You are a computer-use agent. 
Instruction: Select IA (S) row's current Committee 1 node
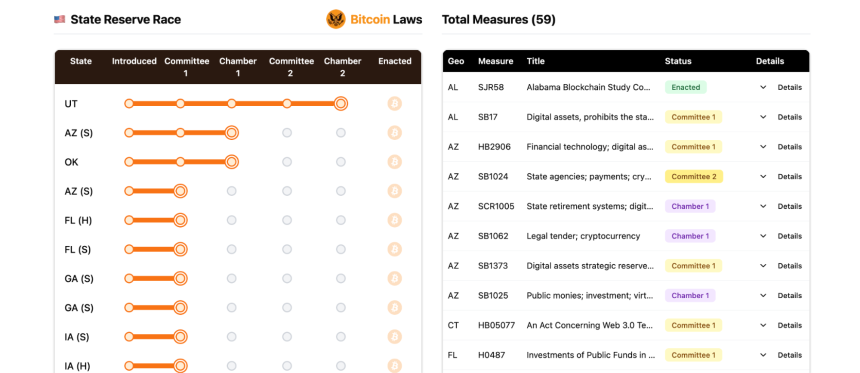click(x=180, y=336)
